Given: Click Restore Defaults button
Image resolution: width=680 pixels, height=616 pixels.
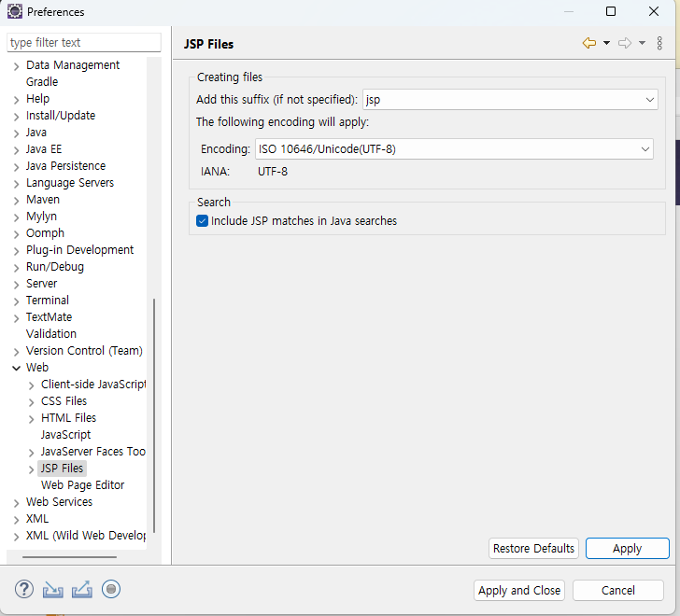Looking at the screenshot, I should (x=533, y=549).
